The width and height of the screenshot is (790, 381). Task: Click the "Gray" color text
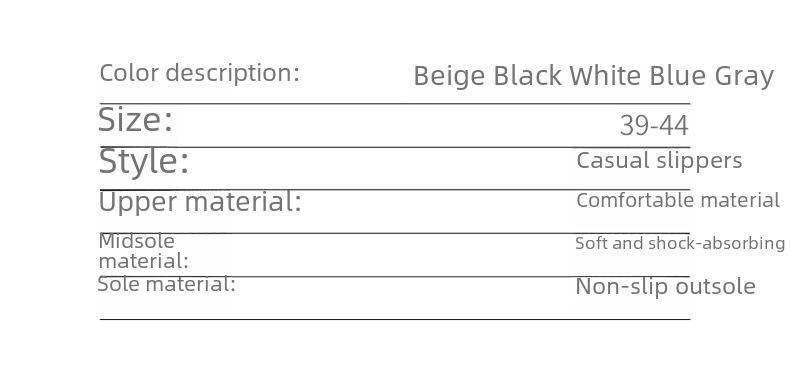[744, 77]
